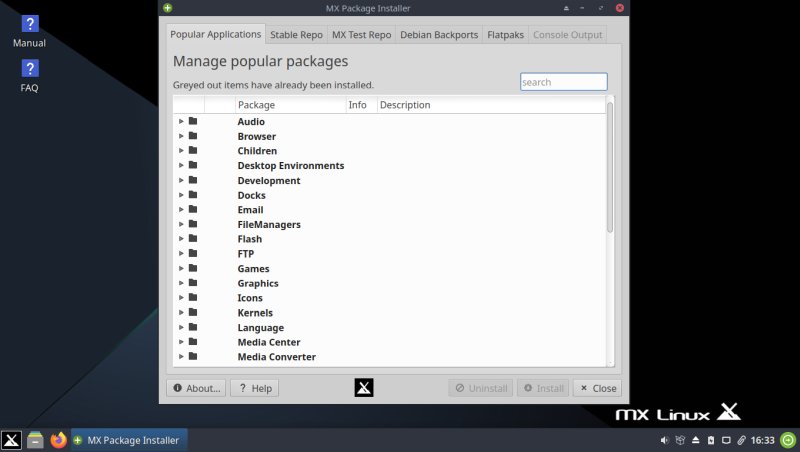The width and height of the screenshot is (800, 452).
Task: Click the Docks folder icon
Action: 193,194
